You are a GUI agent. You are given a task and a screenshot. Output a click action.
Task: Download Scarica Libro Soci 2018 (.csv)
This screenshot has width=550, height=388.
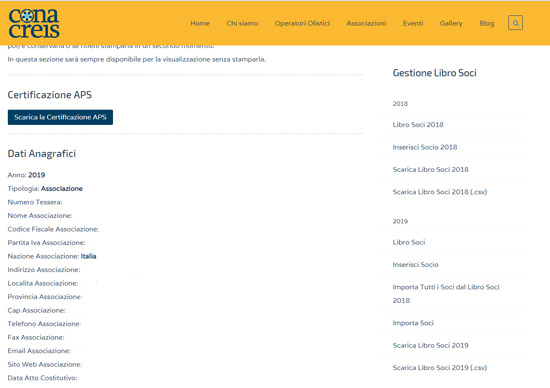point(440,192)
